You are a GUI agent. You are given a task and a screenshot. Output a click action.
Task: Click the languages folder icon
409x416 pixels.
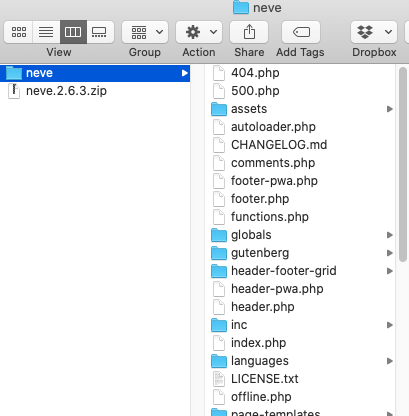pyautogui.click(x=219, y=361)
